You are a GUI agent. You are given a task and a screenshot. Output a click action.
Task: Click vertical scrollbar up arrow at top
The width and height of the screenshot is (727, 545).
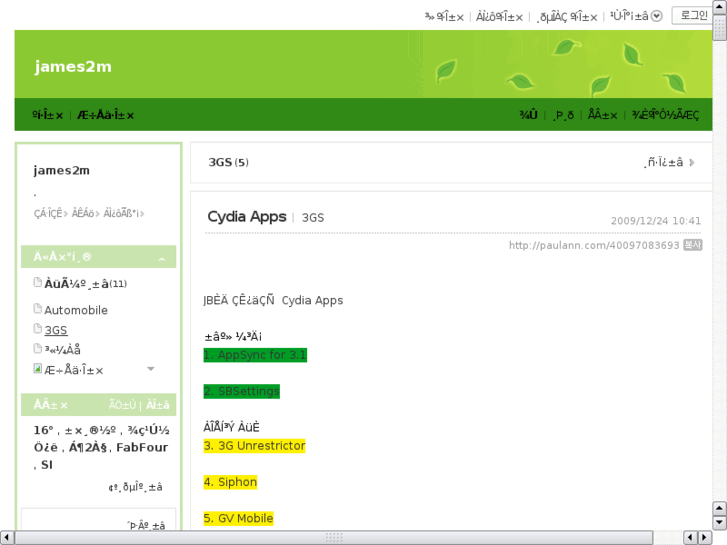click(720, 6)
